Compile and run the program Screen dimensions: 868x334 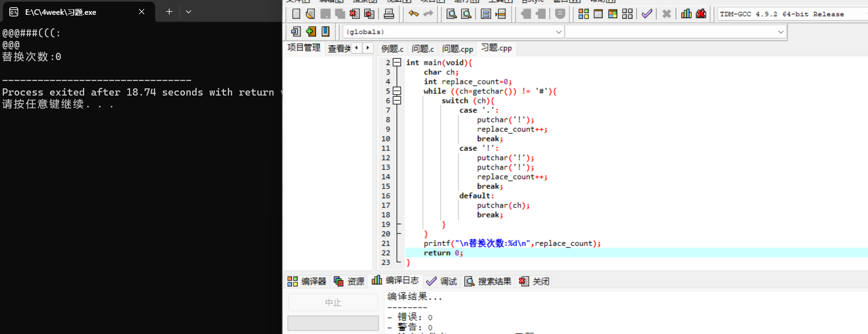point(613,14)
